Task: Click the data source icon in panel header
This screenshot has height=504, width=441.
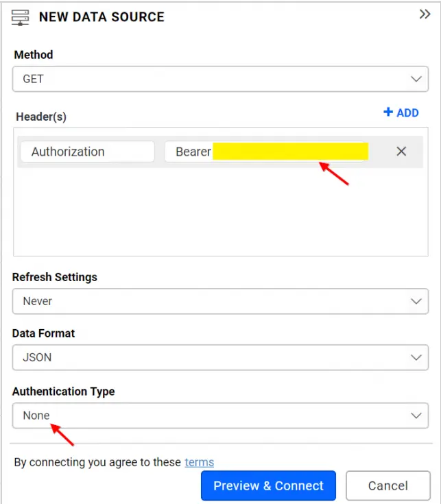Action: [x=21, y=16]
